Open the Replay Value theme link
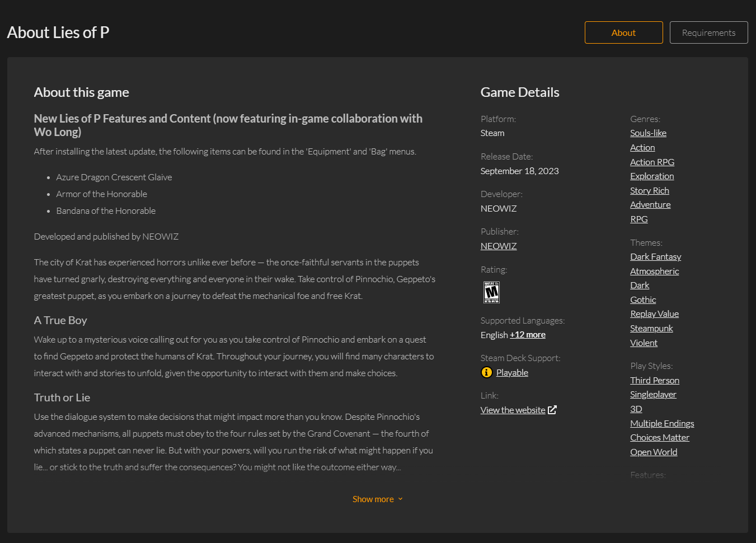Screen dimensions: 756x543 coord(655,314)
